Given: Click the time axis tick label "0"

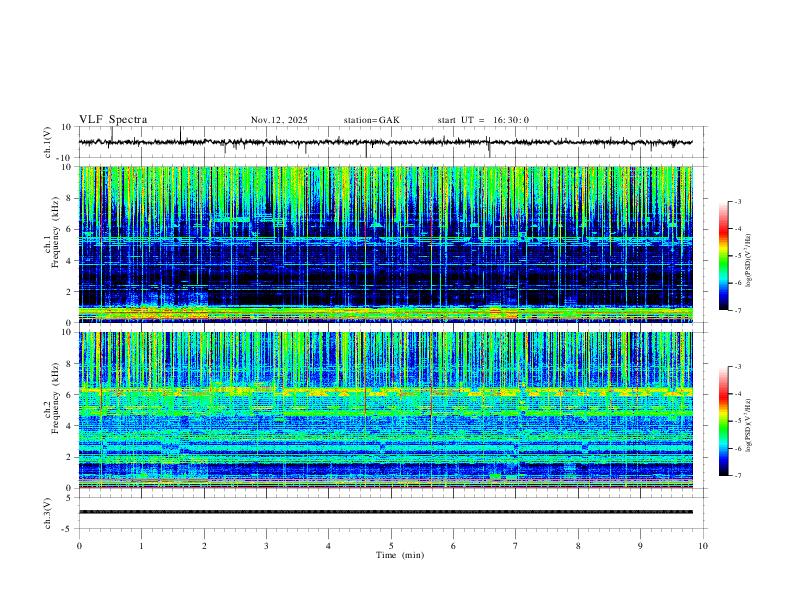Looking at the screenshot, I should 79,546.
